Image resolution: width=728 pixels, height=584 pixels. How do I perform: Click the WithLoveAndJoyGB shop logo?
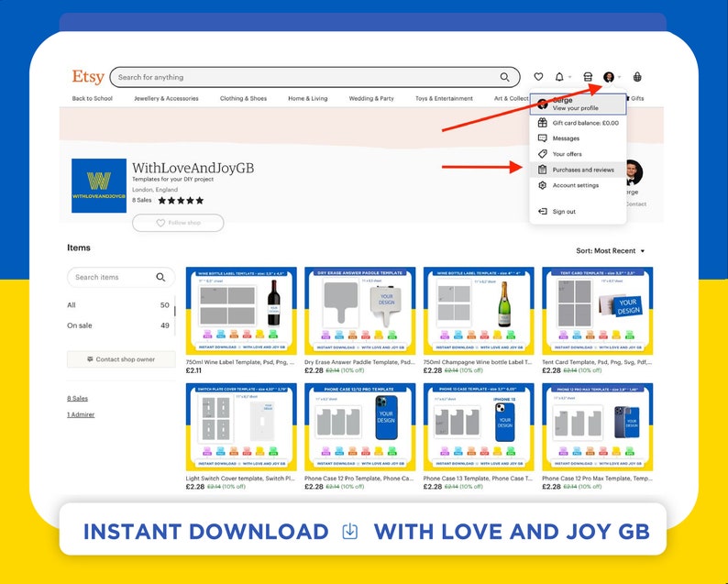[x=99, y=186]
